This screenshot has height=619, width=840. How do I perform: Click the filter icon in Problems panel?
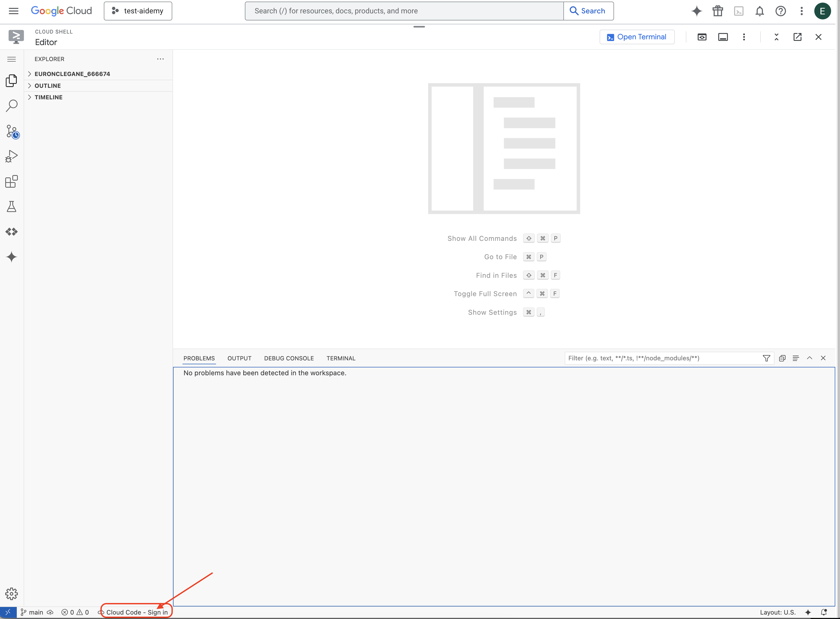point(767,358)
